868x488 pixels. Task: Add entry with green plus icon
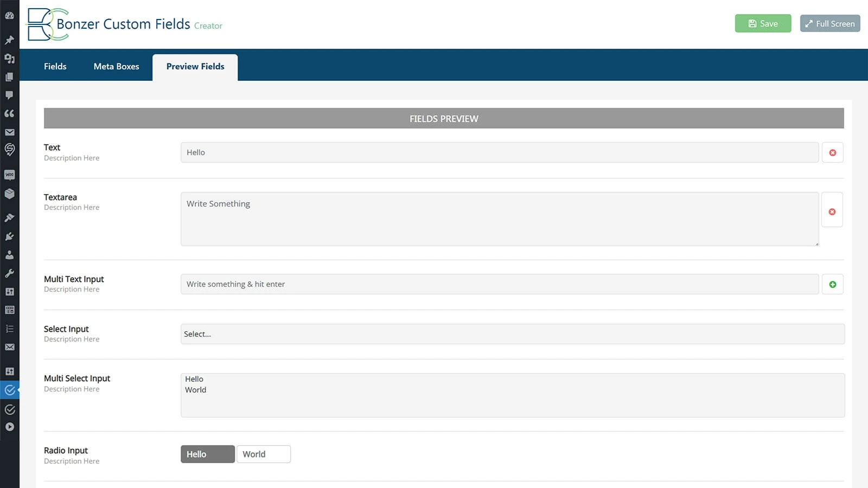click(x=832, y=284)
